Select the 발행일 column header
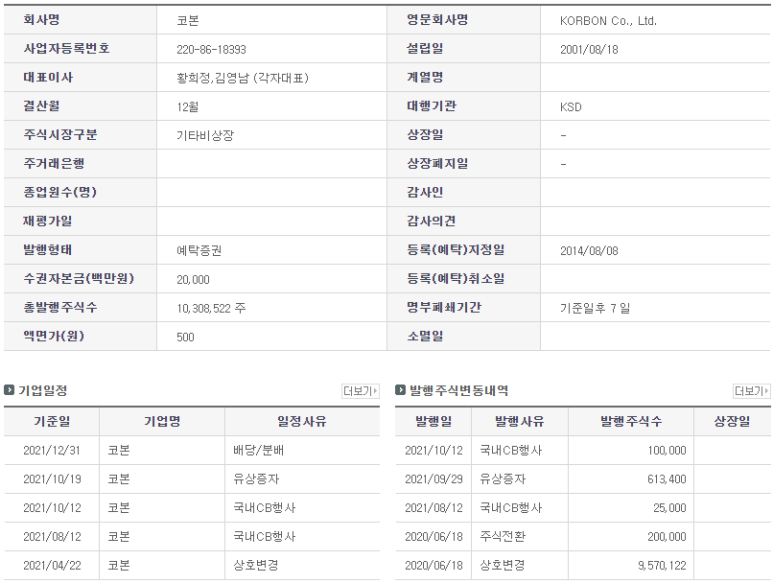 click(433, 421)
